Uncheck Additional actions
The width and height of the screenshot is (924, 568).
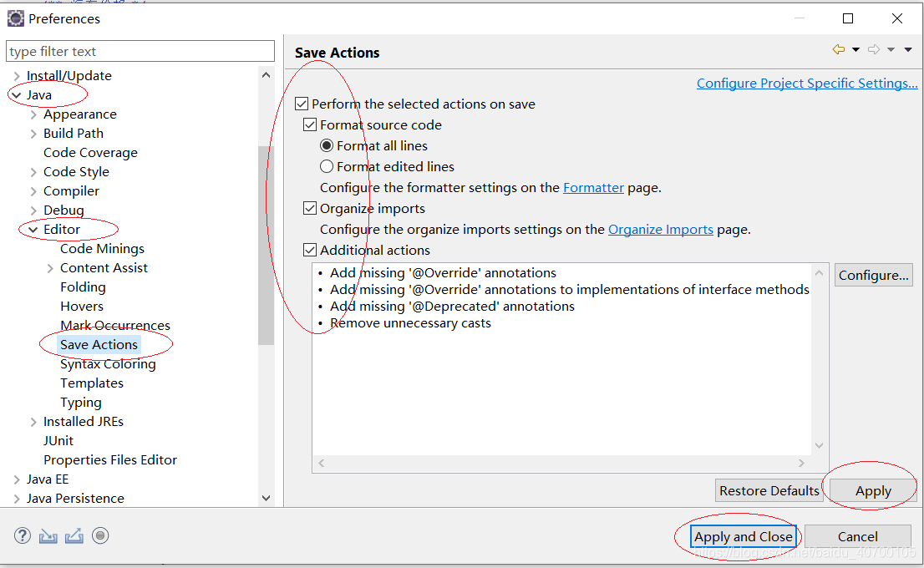pyautogui.click(x=310, y=250)
